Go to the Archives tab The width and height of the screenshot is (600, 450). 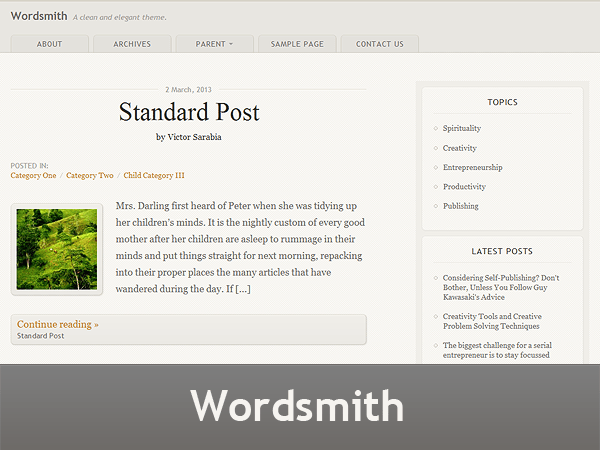tap(132, 44)
